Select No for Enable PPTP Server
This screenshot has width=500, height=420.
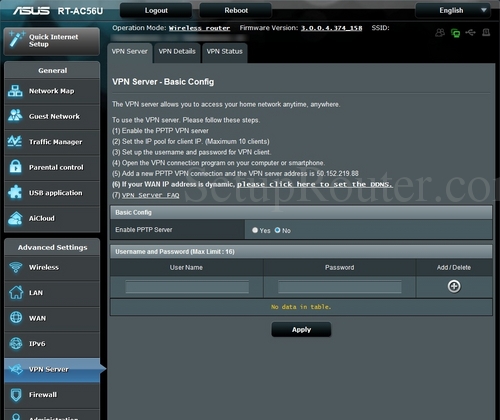coord(277,230)
